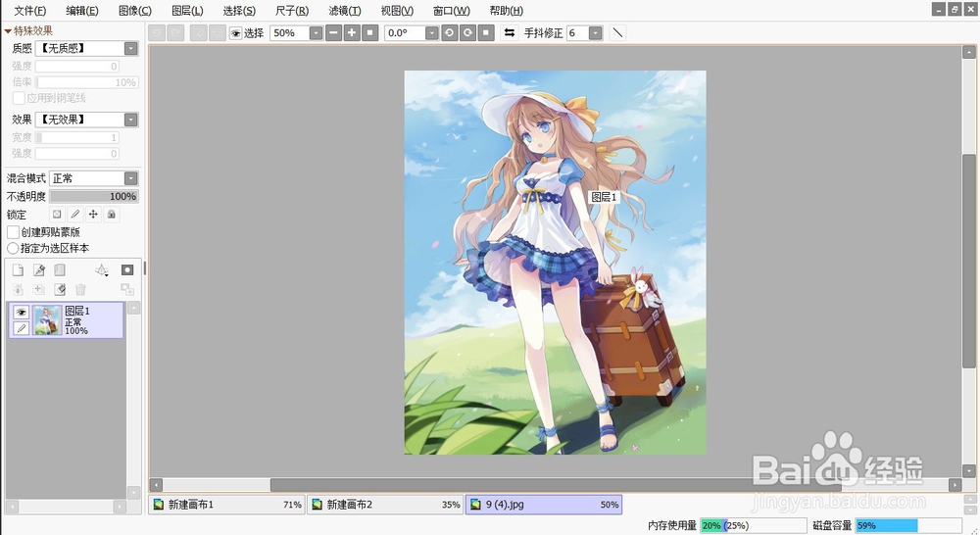Image resolution: width=980 pixels, height=535 pixels.
Task: Open the 图层(L) menu
Action: pos(187,11)
